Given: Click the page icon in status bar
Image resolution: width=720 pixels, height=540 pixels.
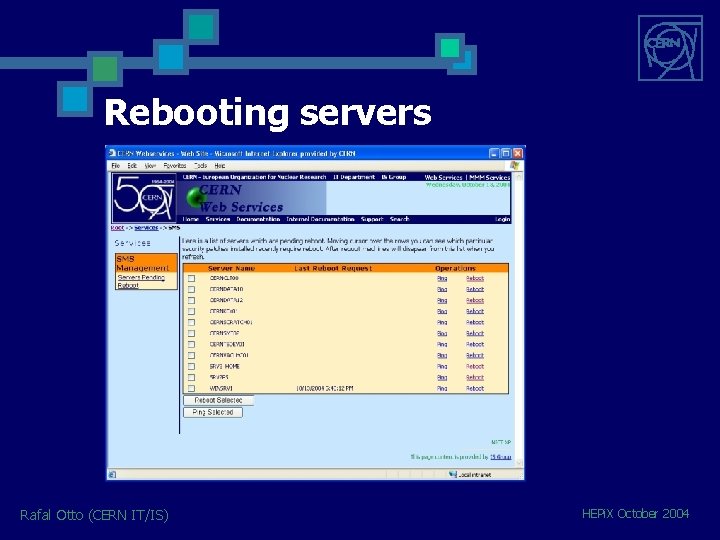Looking at the screenshot, I should pos(113,474).
